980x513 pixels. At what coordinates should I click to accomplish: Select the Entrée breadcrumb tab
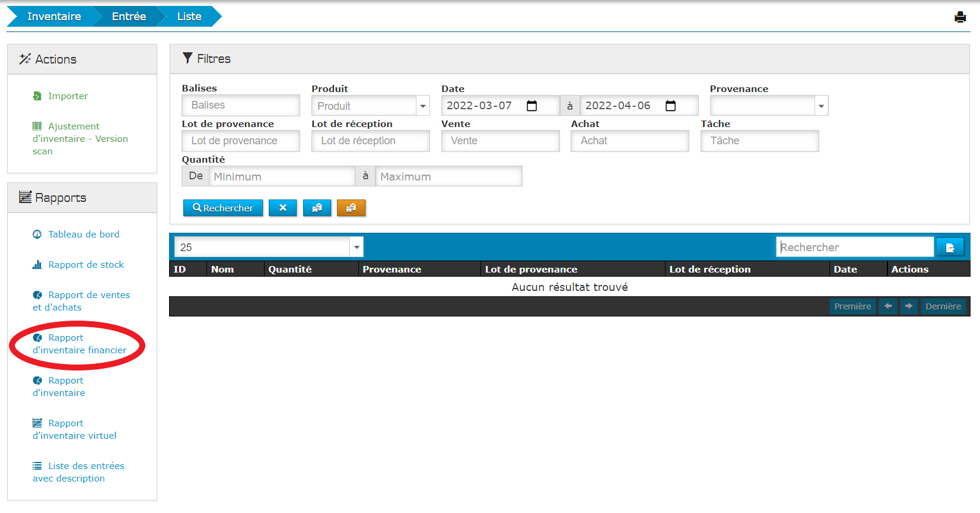[129, 17]
